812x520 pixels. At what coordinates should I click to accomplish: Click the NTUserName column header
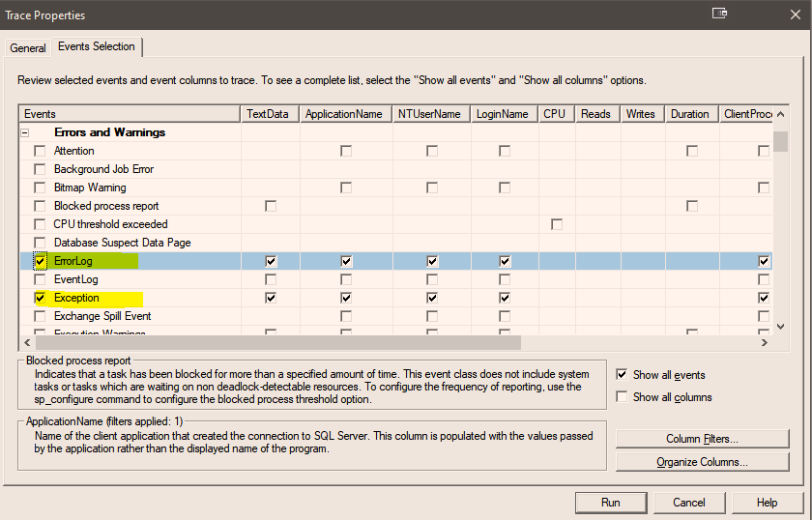pyautogui.click(x=431, y=114)
